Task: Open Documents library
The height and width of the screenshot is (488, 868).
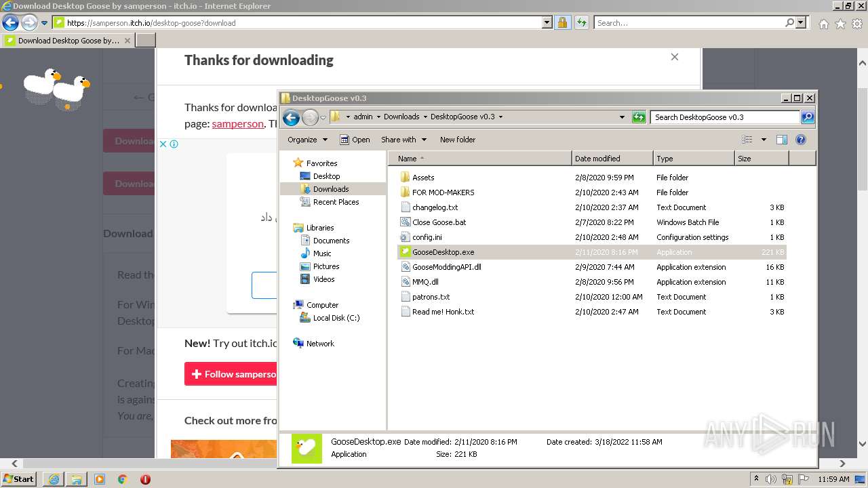Action: (x=331, y=241)
